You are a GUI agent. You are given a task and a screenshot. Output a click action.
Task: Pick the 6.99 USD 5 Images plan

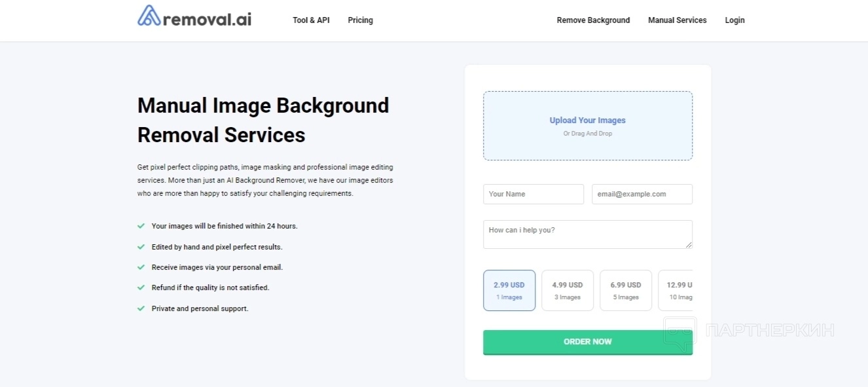tap(626, 290)
